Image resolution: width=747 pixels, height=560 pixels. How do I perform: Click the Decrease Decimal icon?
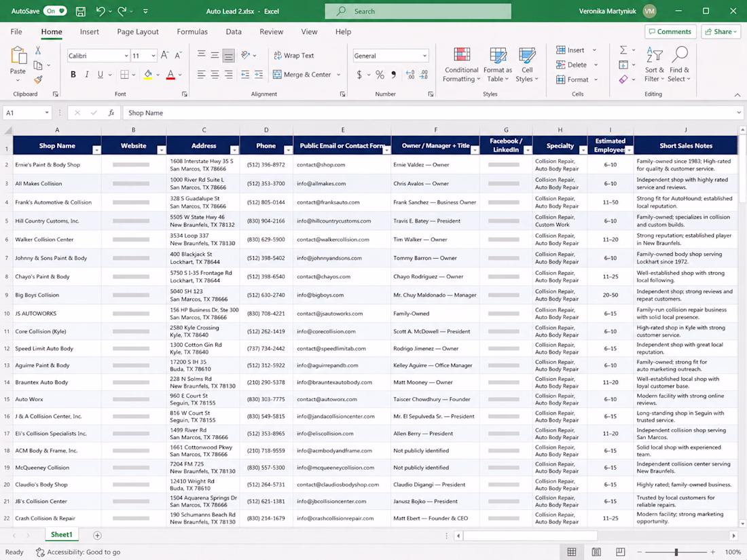424,74
